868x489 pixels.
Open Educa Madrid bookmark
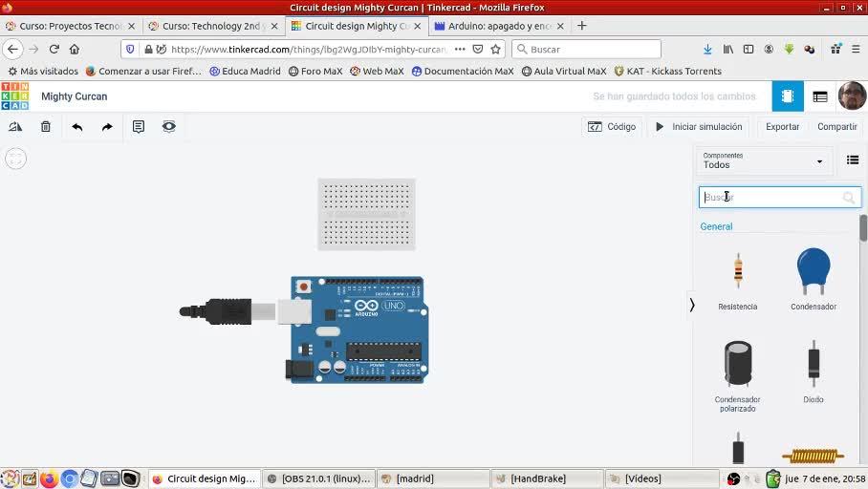[x=246, y=72]
